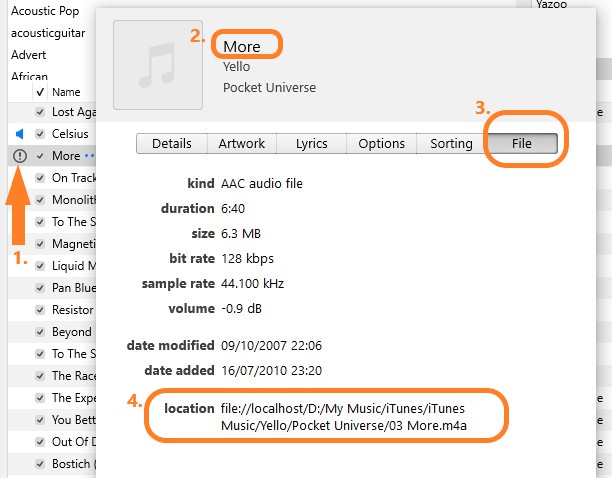
Task: Toggle the Out Of track checkbox
Action: click(x=40, y=442)
